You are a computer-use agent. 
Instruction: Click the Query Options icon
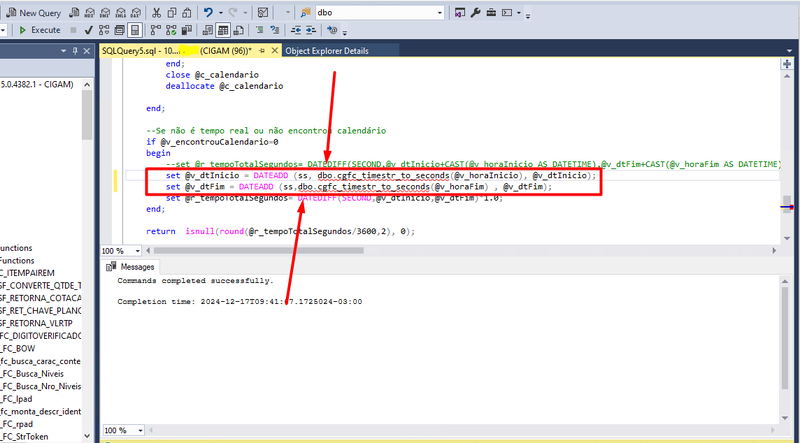coord(119,30)
